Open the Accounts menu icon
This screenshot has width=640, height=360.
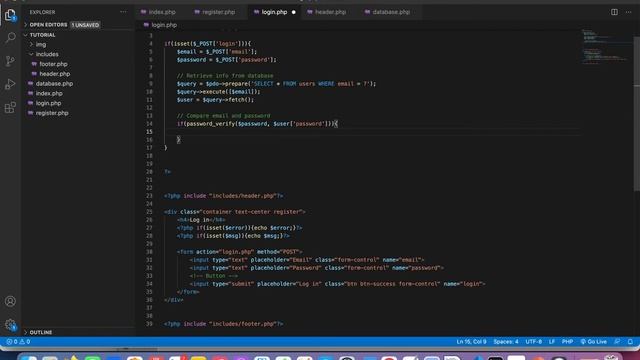pyautogui.click(x=10, y=301)
